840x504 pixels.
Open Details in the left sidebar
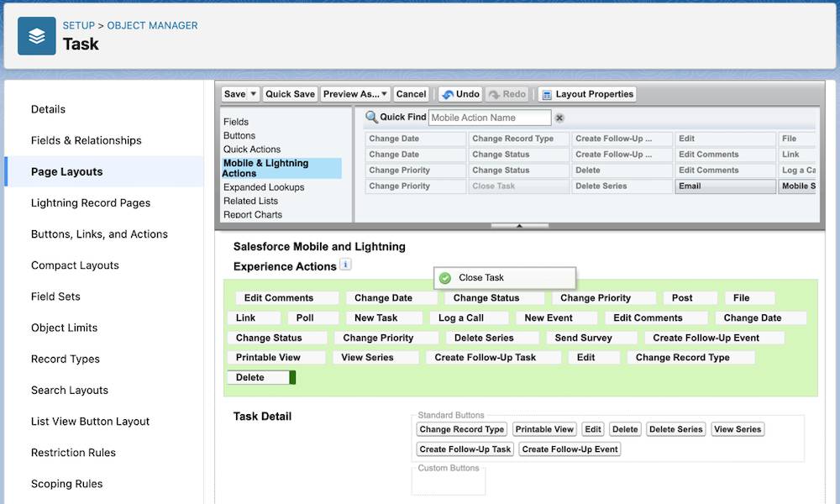pos(48,109)
